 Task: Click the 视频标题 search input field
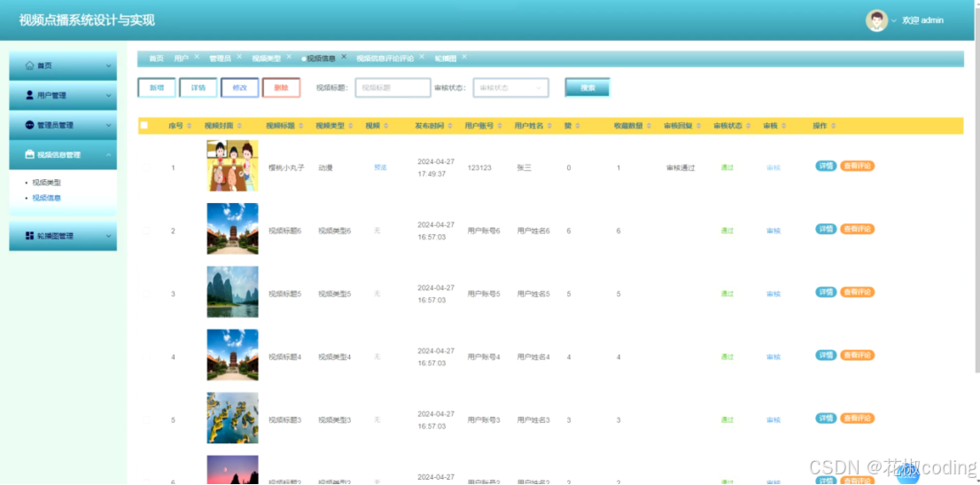point(393,88)
